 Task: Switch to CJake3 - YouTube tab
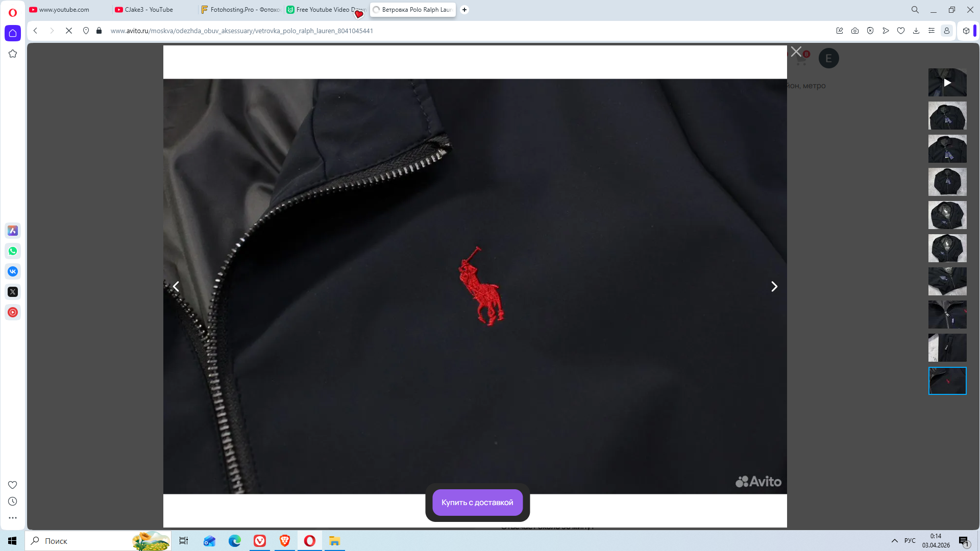tap(149, 10)
